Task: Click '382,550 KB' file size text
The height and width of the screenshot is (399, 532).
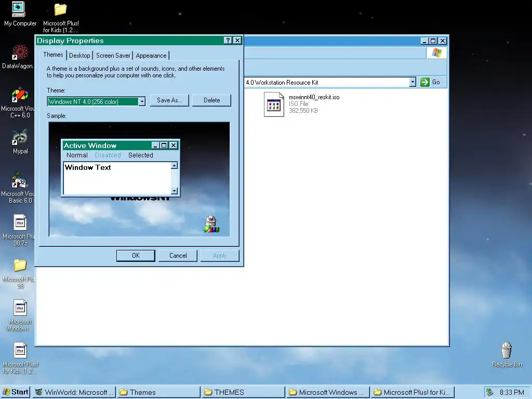Action: 303,111
